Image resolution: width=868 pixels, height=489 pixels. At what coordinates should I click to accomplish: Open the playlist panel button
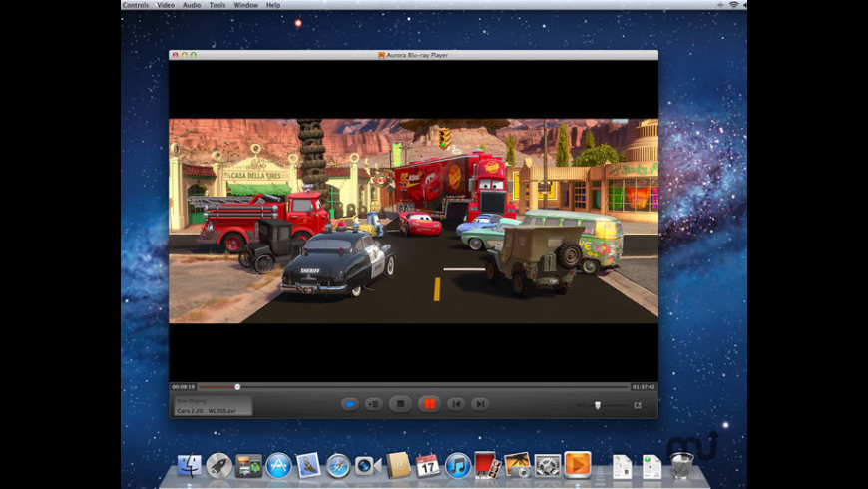[x=374, y=404]
